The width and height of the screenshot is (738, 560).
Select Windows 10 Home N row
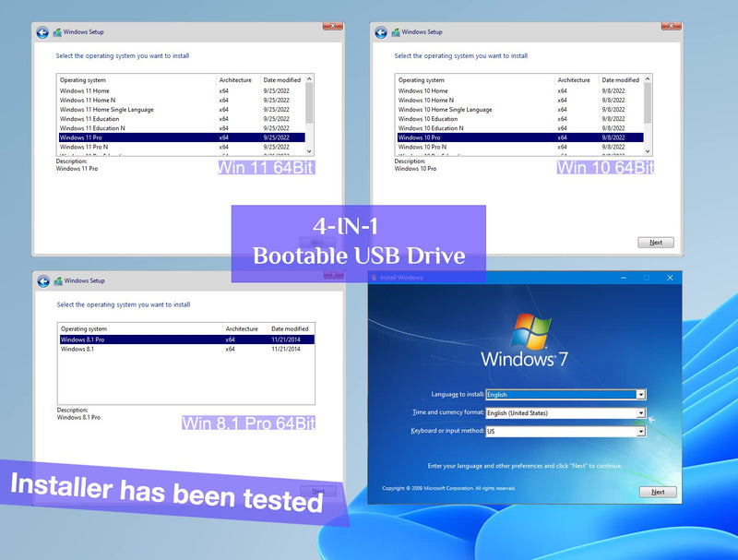coord(520,101)
